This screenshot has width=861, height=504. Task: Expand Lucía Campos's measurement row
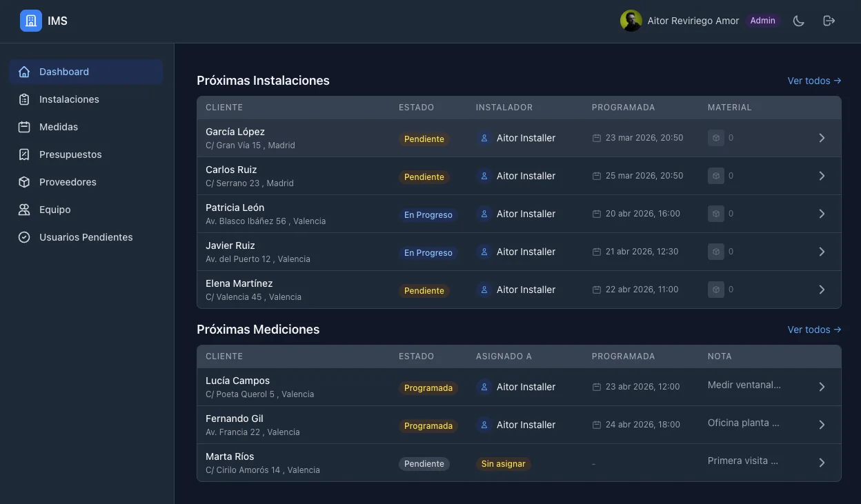coord(822,386)
